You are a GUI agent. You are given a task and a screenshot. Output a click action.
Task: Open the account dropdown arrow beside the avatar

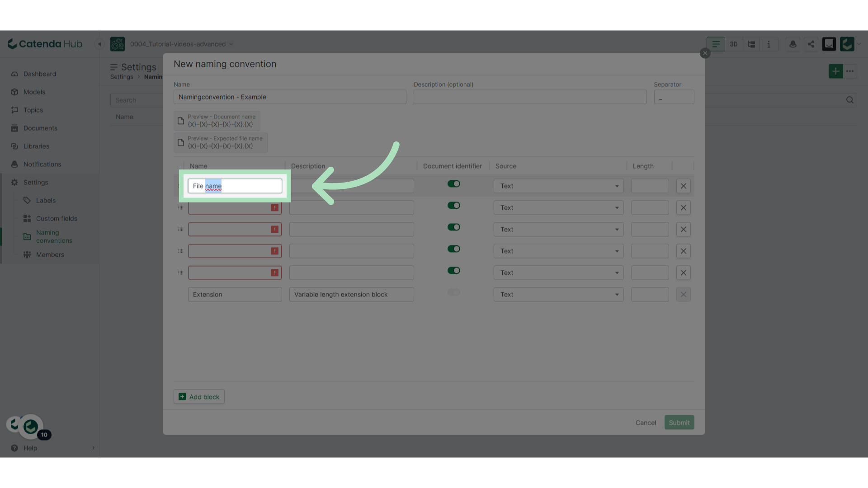coord(859,44)
